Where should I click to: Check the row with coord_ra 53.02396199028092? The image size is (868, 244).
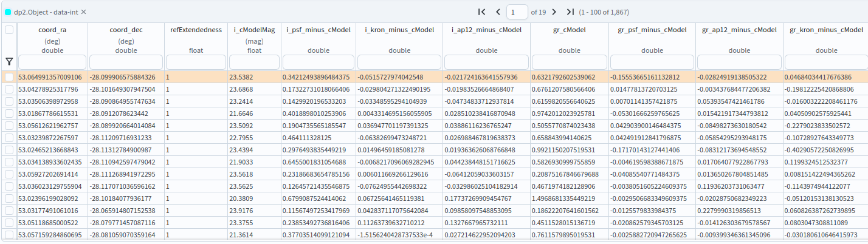[9, 198]
